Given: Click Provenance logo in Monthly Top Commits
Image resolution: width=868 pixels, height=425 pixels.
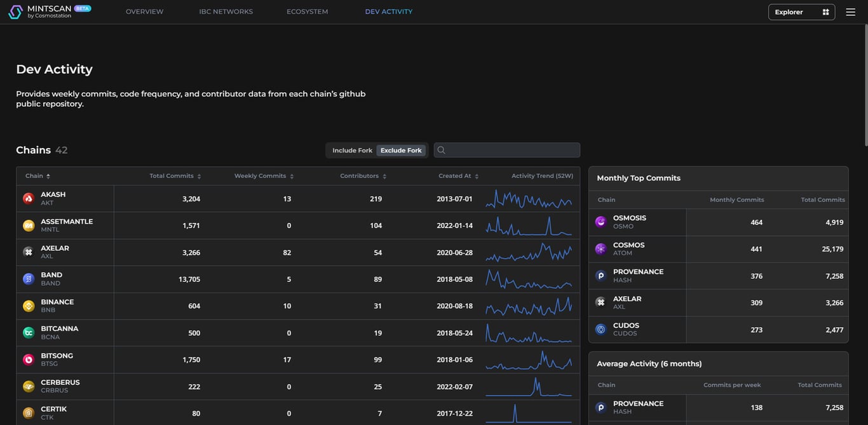Looking at the screenshot, I should pos(600,276).
